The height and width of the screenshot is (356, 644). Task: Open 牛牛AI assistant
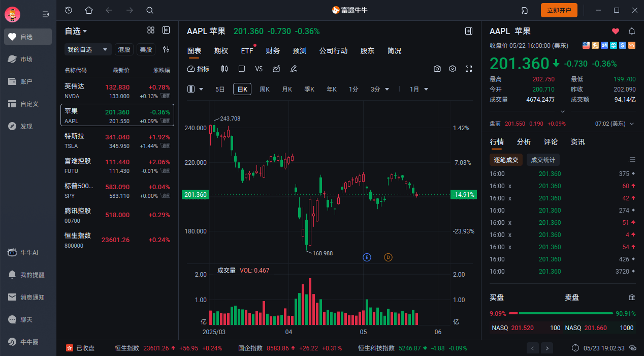28,252
